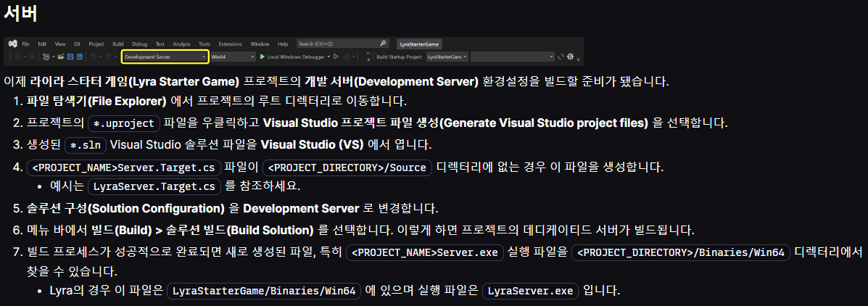This screenshot has height=306, width=868.
Task: Open the View menu
Action: click(59, 44)
